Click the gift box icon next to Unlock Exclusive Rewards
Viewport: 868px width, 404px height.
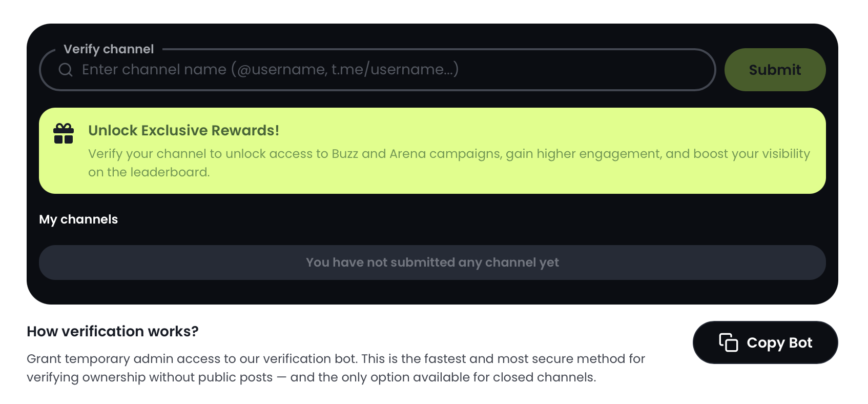63,133
